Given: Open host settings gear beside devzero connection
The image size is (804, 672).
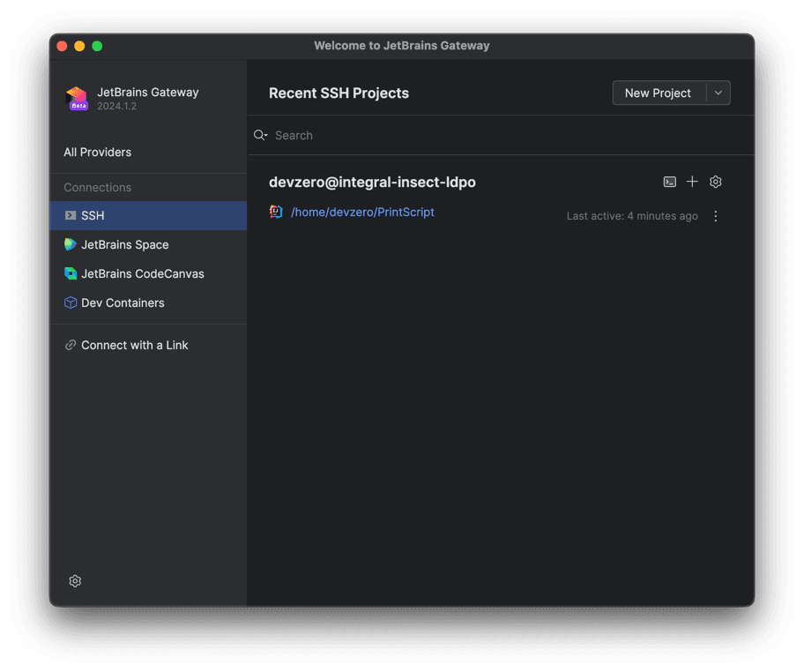Looking at the screenshot, I should (x=715, y=182).
